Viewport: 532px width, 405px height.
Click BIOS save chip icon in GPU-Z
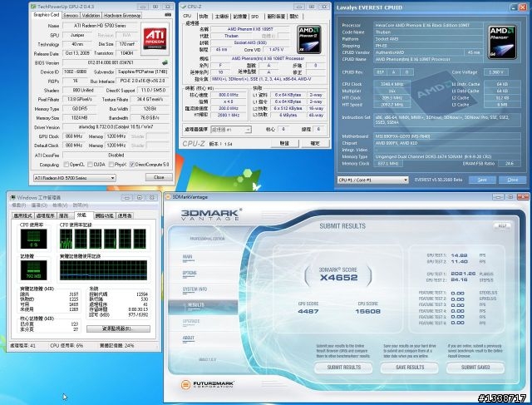pyautogui.click(x=165, y=62)
